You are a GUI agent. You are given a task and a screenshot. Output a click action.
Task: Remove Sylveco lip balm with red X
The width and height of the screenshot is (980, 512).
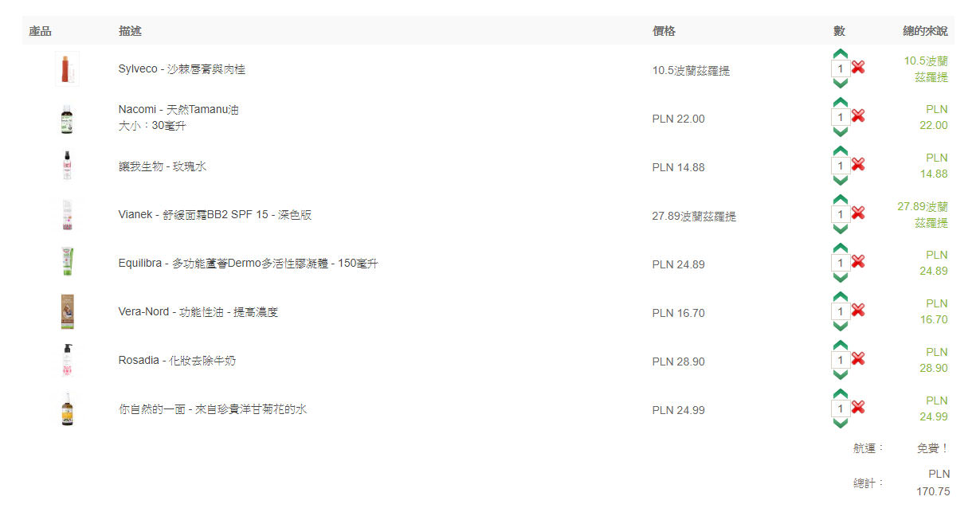click(x=858, y=68)
